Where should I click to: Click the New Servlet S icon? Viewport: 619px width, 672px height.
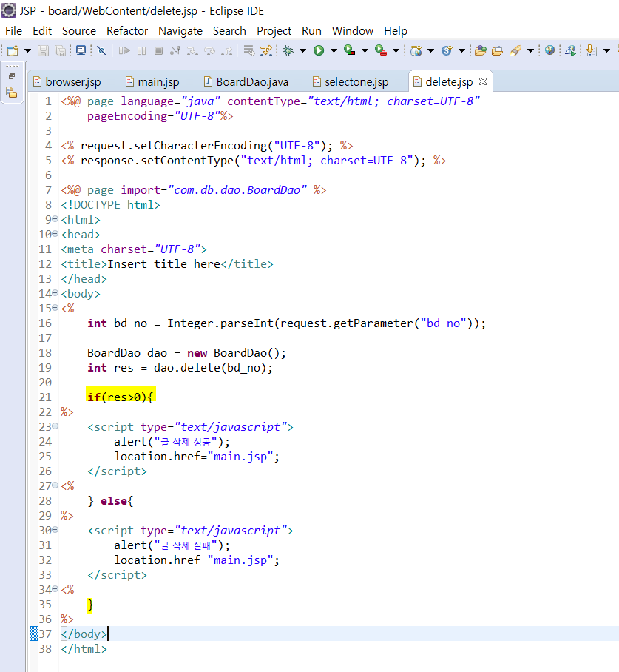click(447, 50)
